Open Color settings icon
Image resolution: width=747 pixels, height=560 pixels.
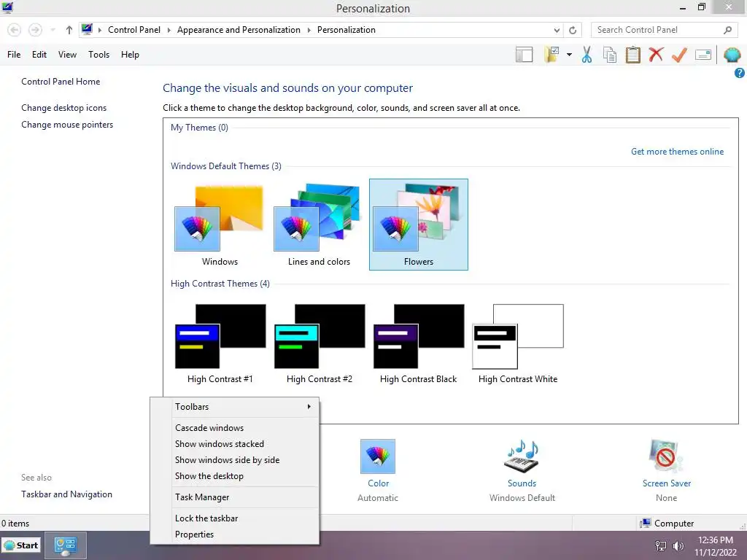(378, 457)
